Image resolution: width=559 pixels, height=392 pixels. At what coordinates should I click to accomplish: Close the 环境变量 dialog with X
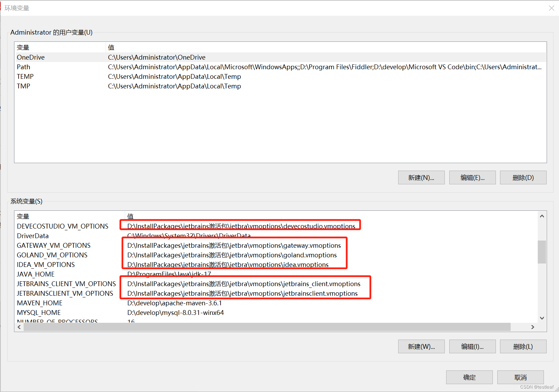click(551, 8)
